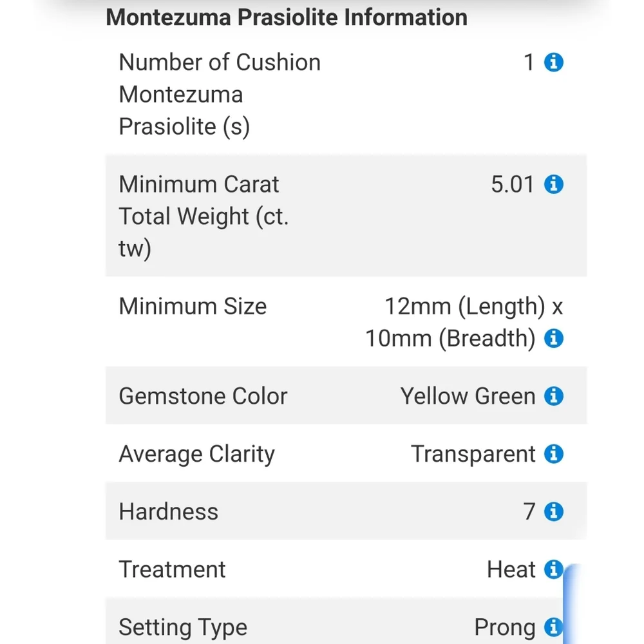The height and width of the screenshot is (644, 644).
Task: Open info icon beside 5.01 carat weight
Action: pos(554,185)
